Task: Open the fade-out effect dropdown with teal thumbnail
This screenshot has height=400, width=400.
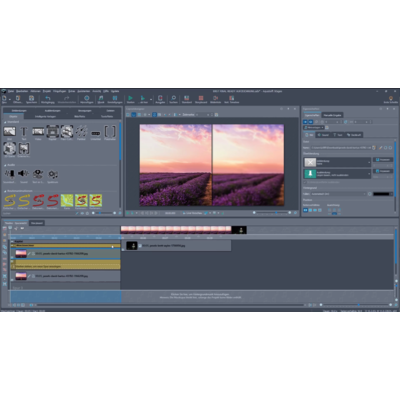Action: (337, 174)
